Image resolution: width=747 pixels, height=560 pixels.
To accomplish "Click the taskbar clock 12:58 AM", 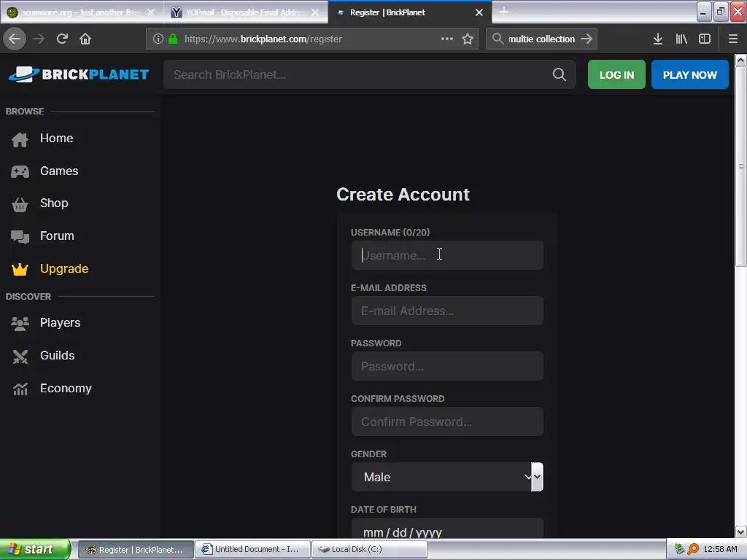I will coord(720,549).
